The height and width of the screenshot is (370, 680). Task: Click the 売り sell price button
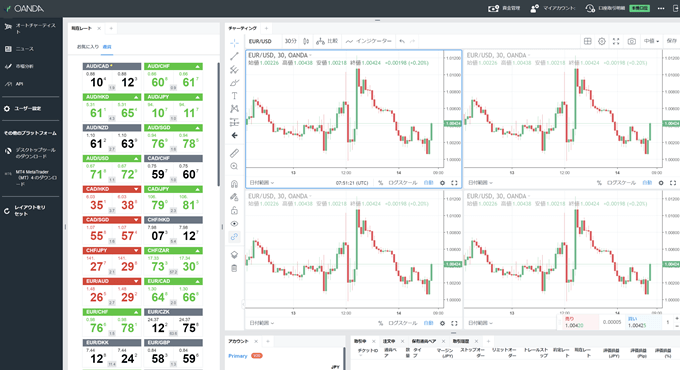click(x=581, y=322)
